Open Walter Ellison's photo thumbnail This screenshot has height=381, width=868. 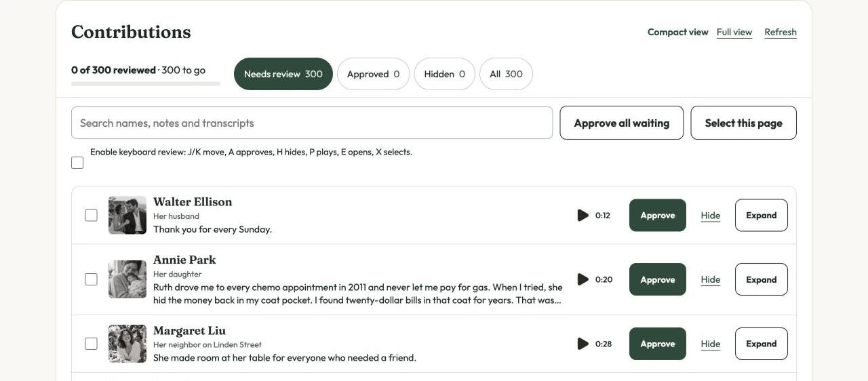(127, 216)
